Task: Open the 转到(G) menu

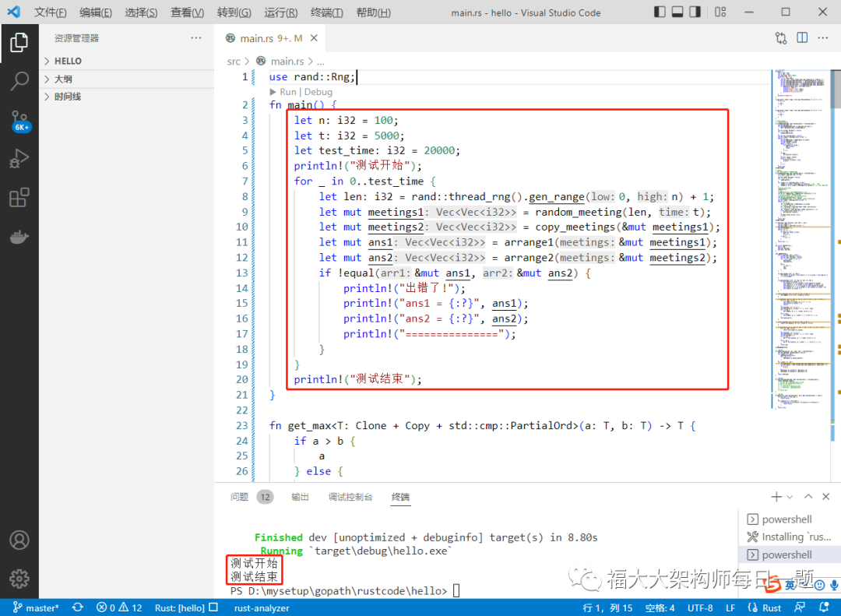Action: tap(234, 12)
